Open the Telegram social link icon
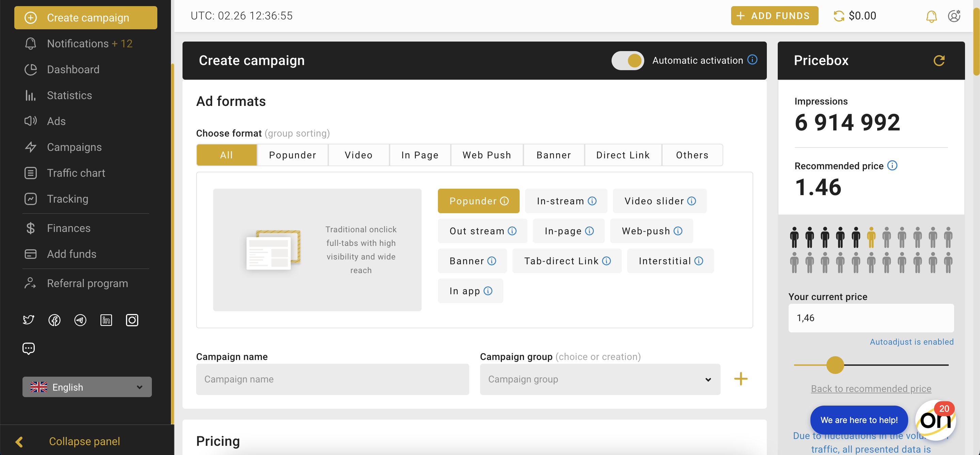The image size is (980, 455). (80, 320)
